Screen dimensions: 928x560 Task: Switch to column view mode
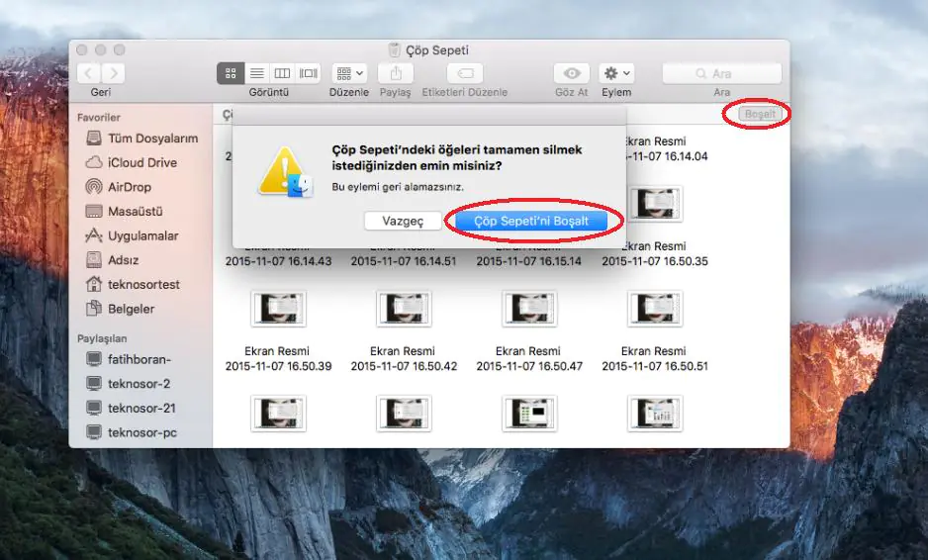282,73
